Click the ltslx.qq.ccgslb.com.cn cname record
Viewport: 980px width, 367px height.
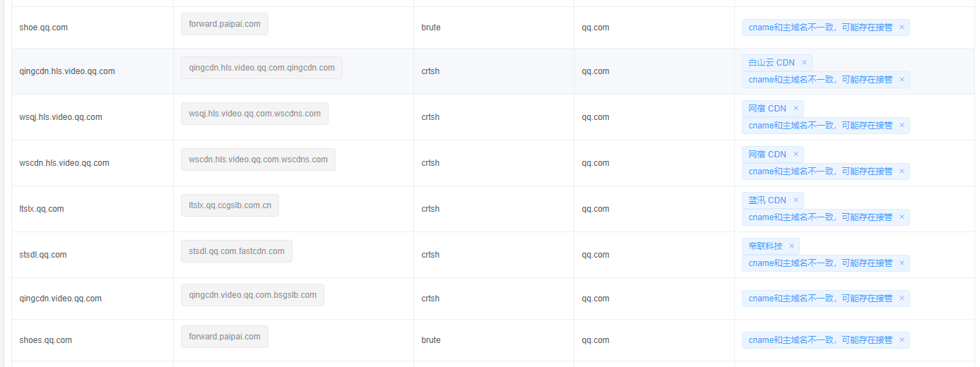230,205
